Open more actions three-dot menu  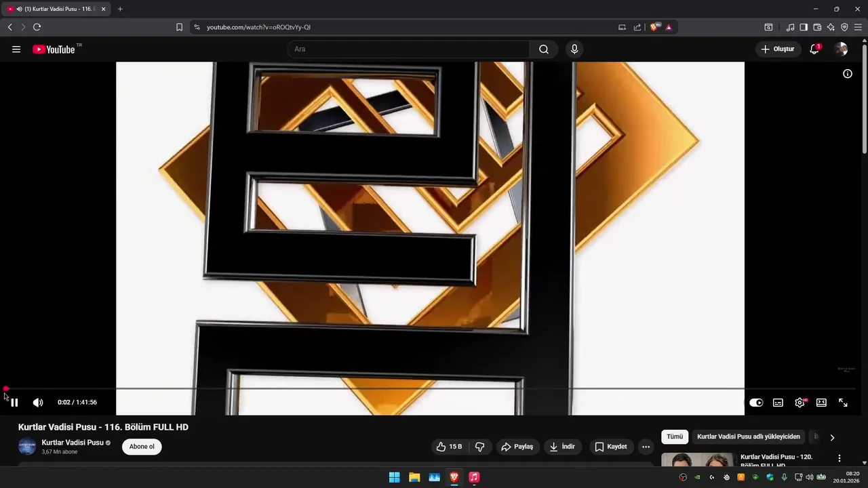(646, 447)
